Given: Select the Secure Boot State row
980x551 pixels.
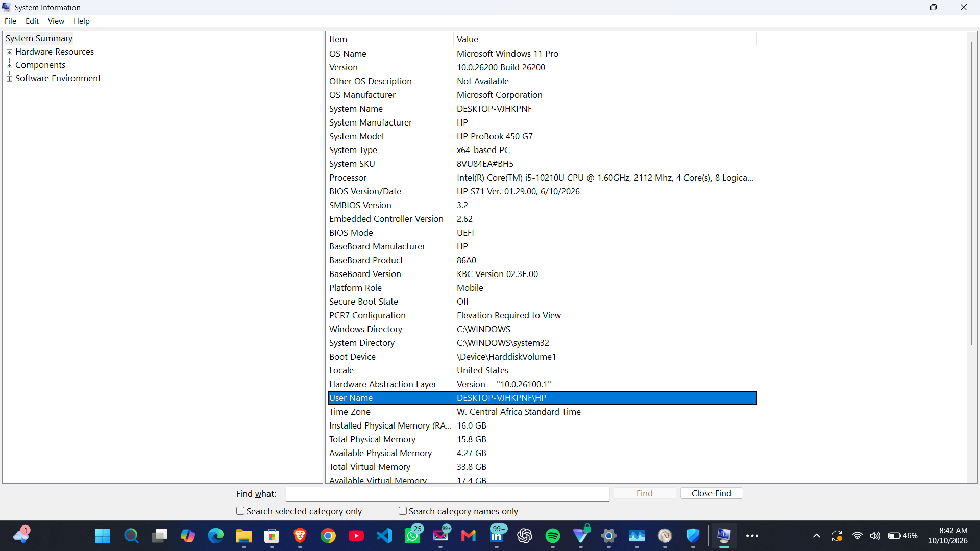Looking at the screenshot, I should 542,302.
